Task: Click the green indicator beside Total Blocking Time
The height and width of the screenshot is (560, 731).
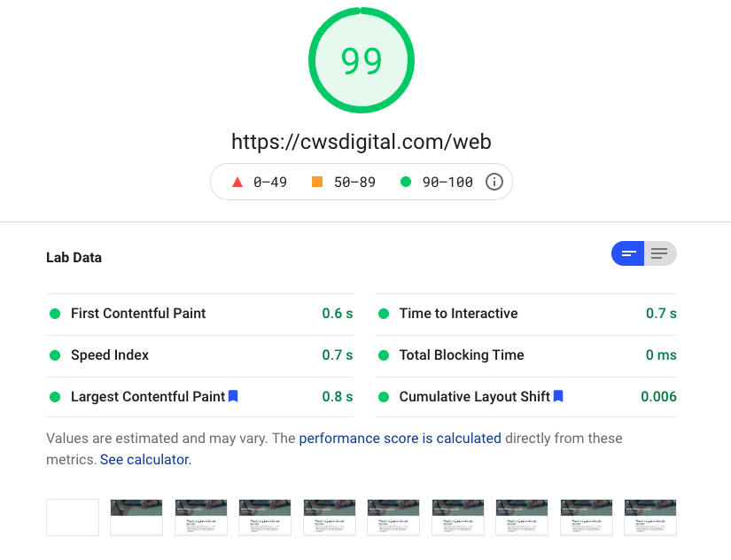Action: pos(382,354)
